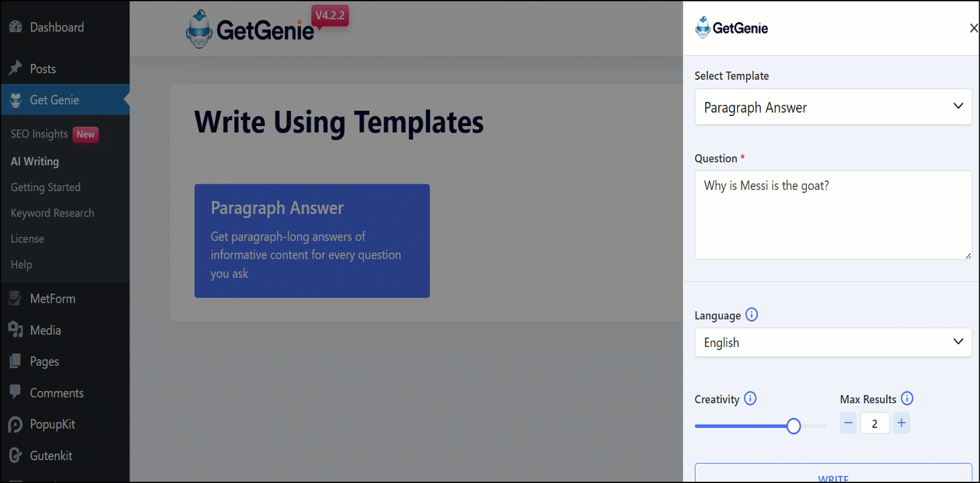Image resolution: width=980 pixels, height=483 pixels.
Task: Click the Media icon in sidebar
Action: [15, 330]
